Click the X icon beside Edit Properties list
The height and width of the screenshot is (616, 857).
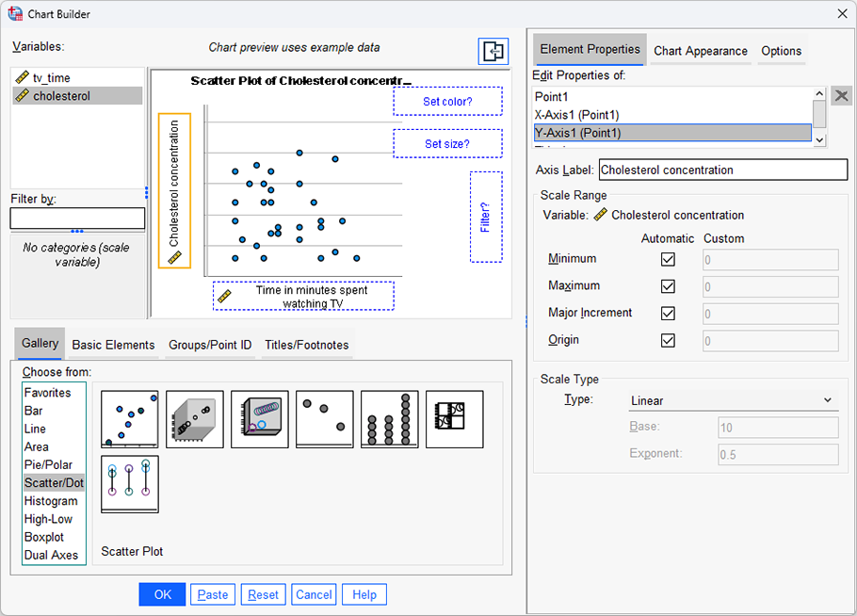(841, 95)
